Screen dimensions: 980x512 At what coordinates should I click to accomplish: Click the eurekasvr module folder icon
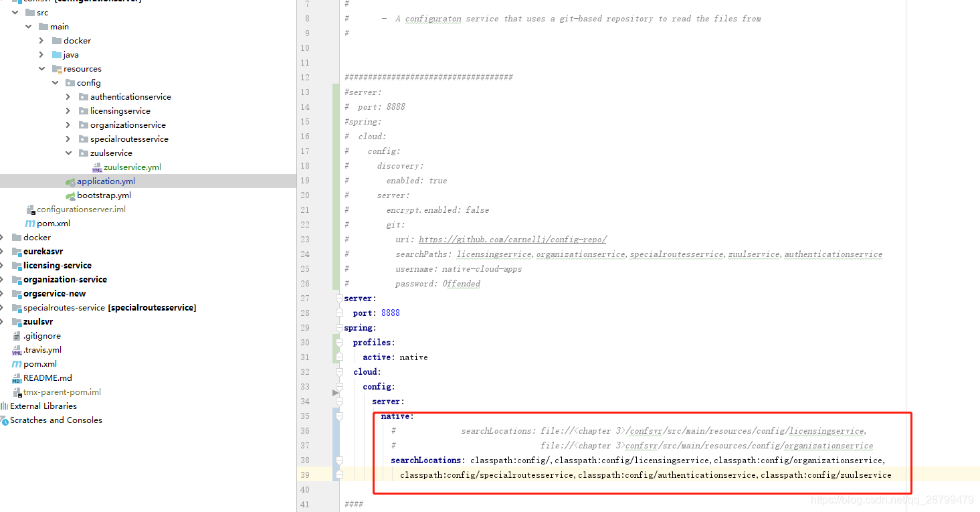(17, 252)
